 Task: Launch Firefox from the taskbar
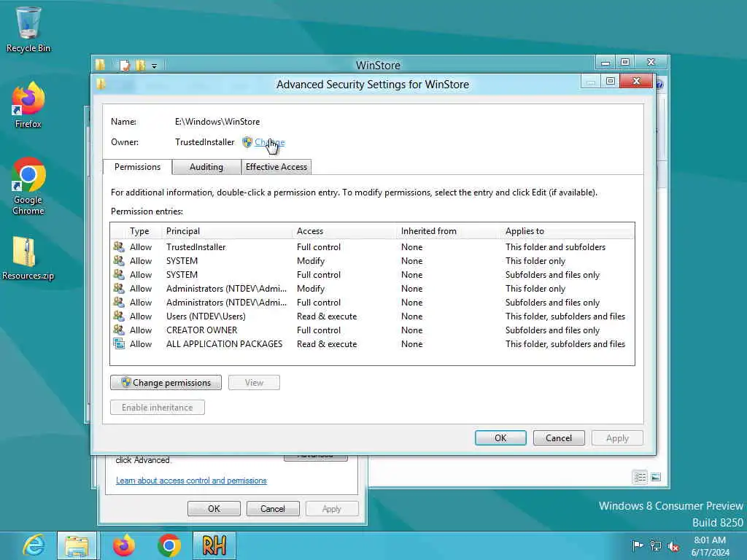(x=123, y=545)
